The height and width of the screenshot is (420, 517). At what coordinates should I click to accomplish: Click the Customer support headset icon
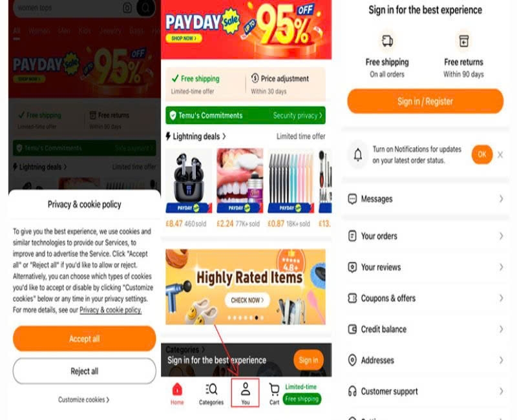tap(352, 392)
